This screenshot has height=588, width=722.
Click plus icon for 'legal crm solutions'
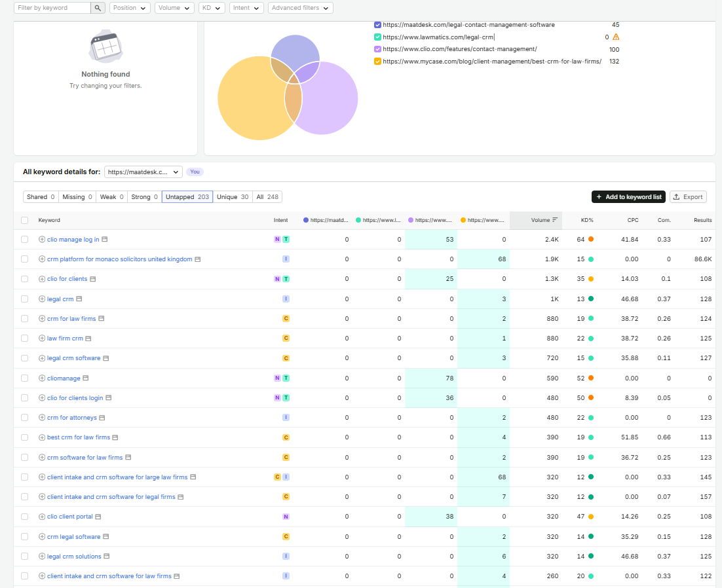click(x=42, y=557)
